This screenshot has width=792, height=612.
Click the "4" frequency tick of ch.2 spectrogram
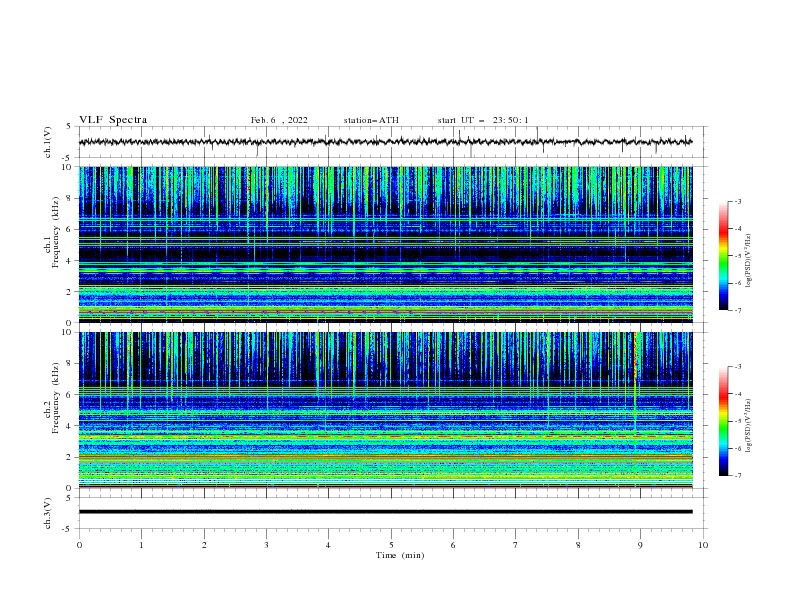69,426
